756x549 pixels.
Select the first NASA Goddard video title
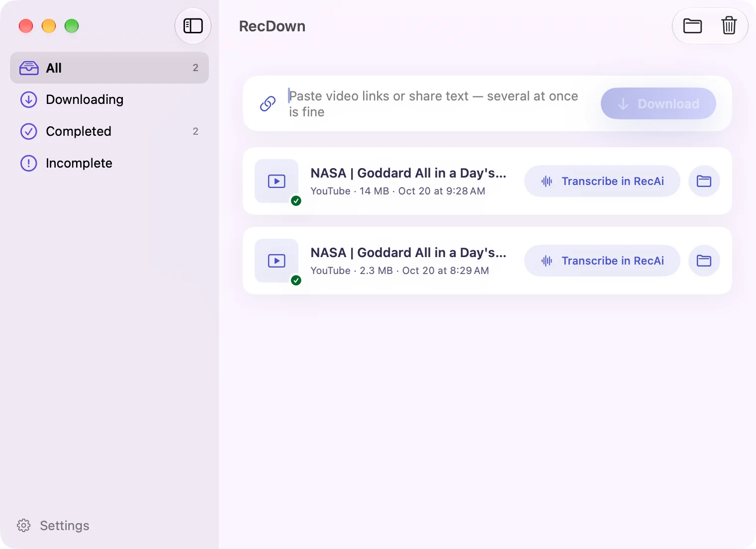coord(408,173)
